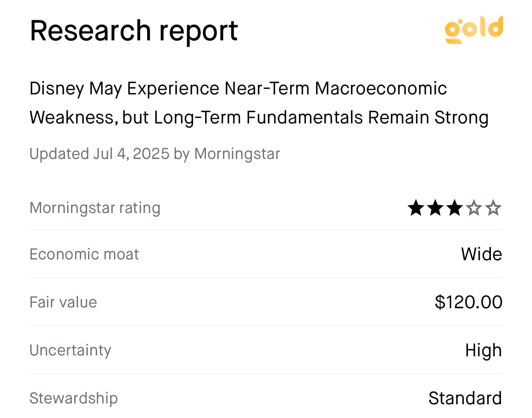This screenshot has width=532, height=418.
Task: Click the Wide moat value
Action: pyautogui.click(x=482, y=254)
